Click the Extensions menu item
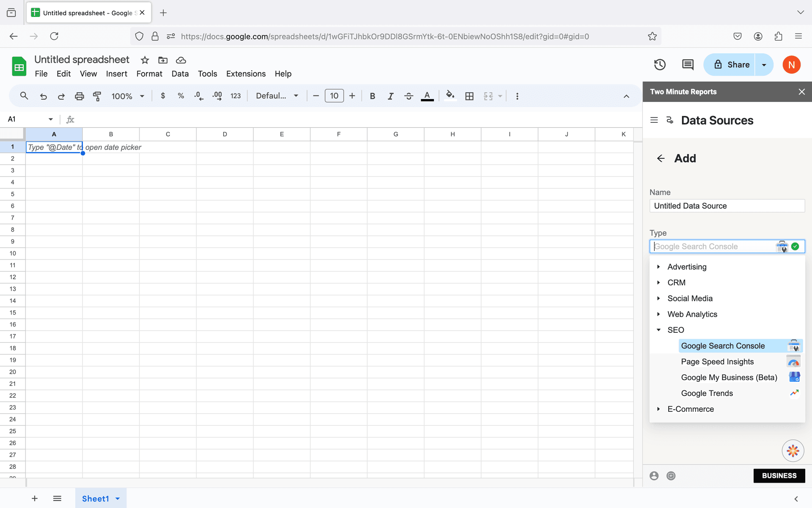 tap(246, 74)
